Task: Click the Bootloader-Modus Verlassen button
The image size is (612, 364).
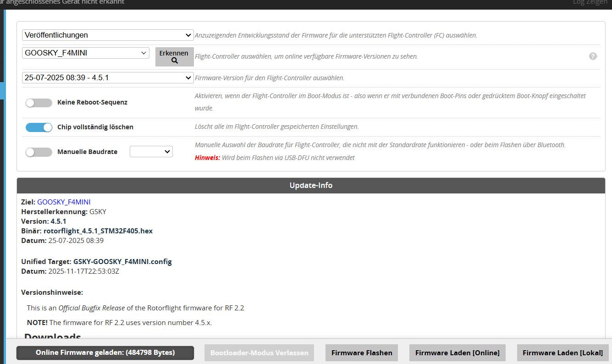Action: (259, 353)
